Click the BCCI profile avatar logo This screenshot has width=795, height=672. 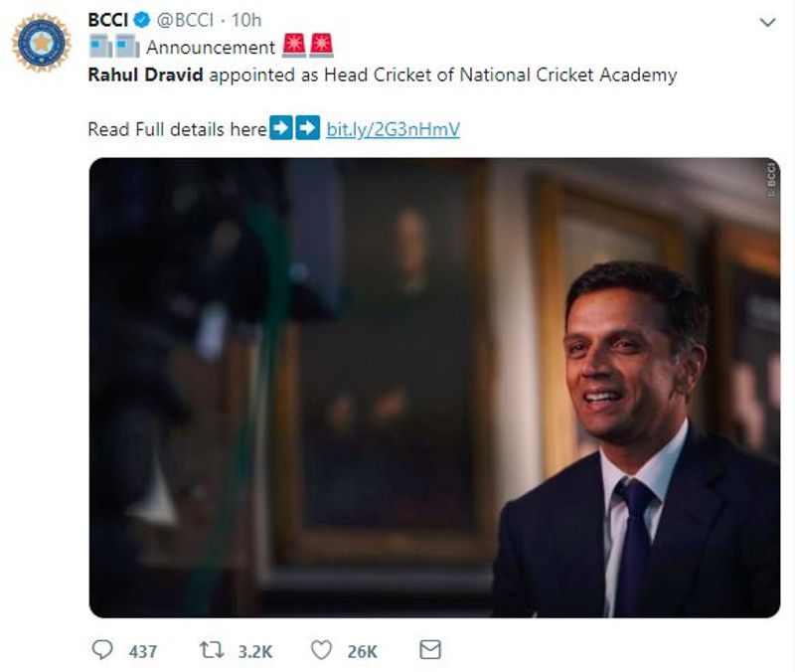41,43
